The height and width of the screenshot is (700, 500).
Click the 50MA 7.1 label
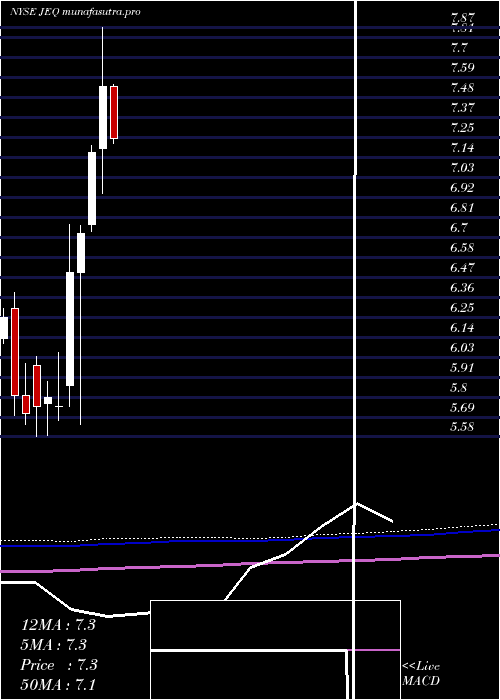click(x=58, y=684)
